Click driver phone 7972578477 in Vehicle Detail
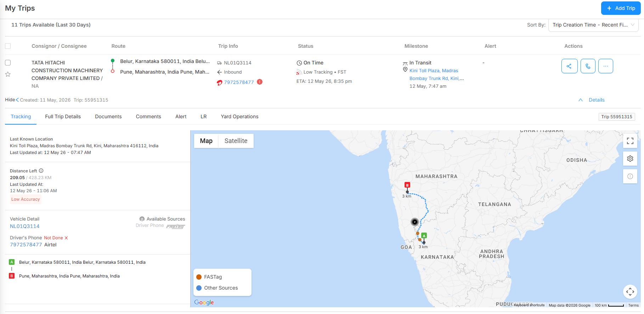Viewport: 644px width, 314px height. tap(26, 245)
